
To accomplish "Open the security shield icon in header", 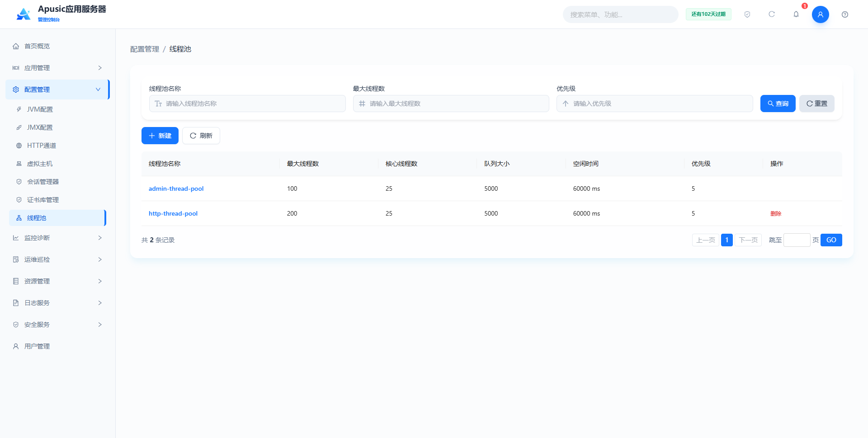I will coord(747,14).
